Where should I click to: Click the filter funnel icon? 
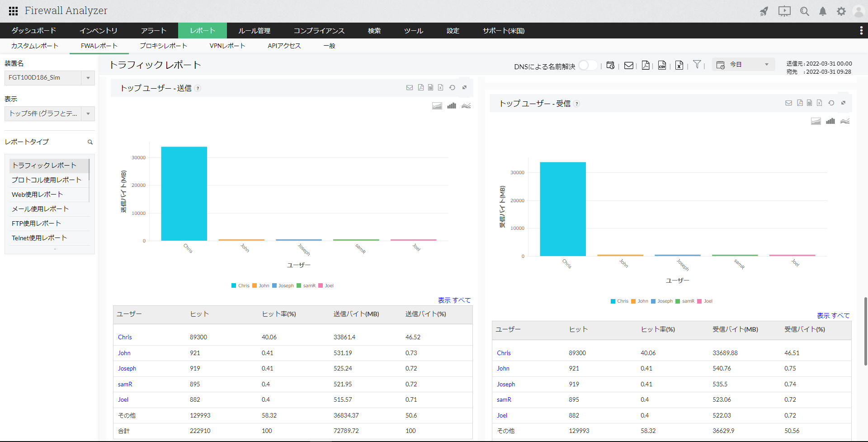click(x=697, y=65)
